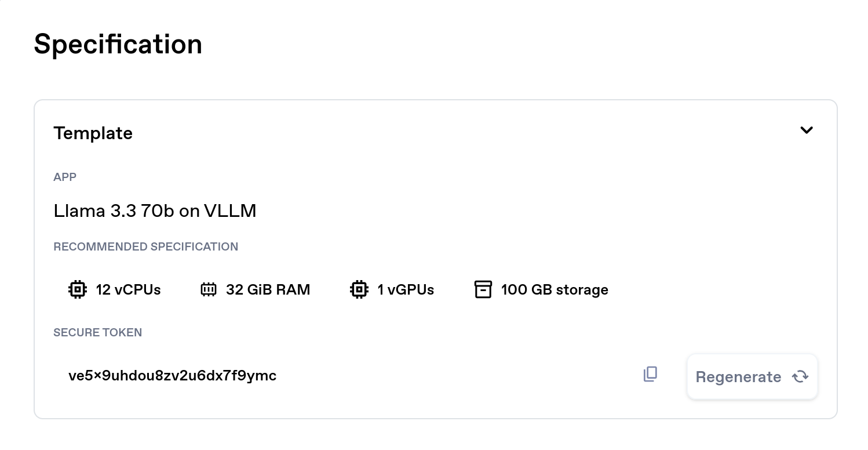This screenshot has width=868, height=450.
Task: Click the 1 vGPUs label
Action: click(406, 289)
